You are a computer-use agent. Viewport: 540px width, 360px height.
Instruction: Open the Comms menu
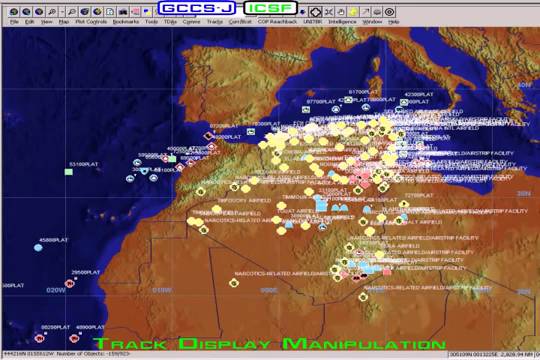pyautogui.click(x=191, y=22)
